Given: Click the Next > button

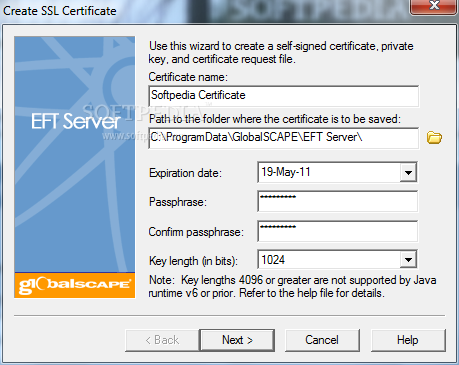Looking at the screenshot, I should click(237, 340).
